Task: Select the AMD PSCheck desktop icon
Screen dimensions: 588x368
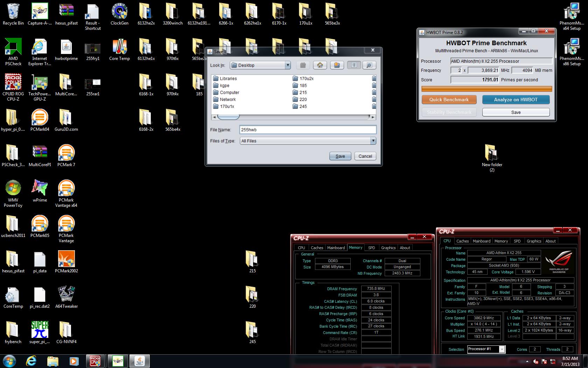Action: click(x=13, y=52)
